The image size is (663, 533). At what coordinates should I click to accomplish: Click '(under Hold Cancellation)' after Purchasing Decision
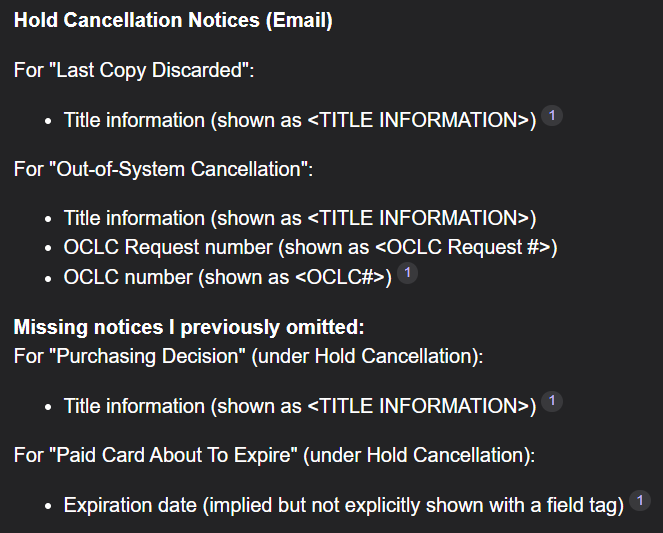click(384, 357)
